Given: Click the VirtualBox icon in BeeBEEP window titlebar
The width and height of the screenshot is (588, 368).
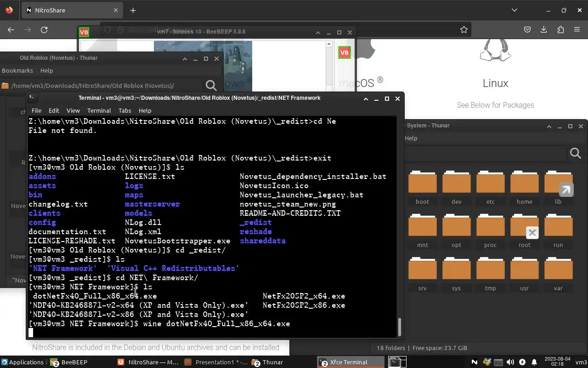Looking at the screenshot, I should click(84, 32).
